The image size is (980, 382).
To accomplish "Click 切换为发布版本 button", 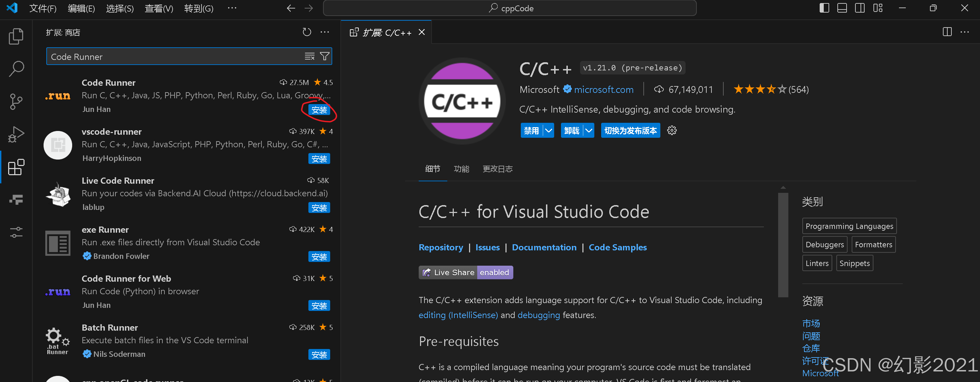I will tap(630, 131).
